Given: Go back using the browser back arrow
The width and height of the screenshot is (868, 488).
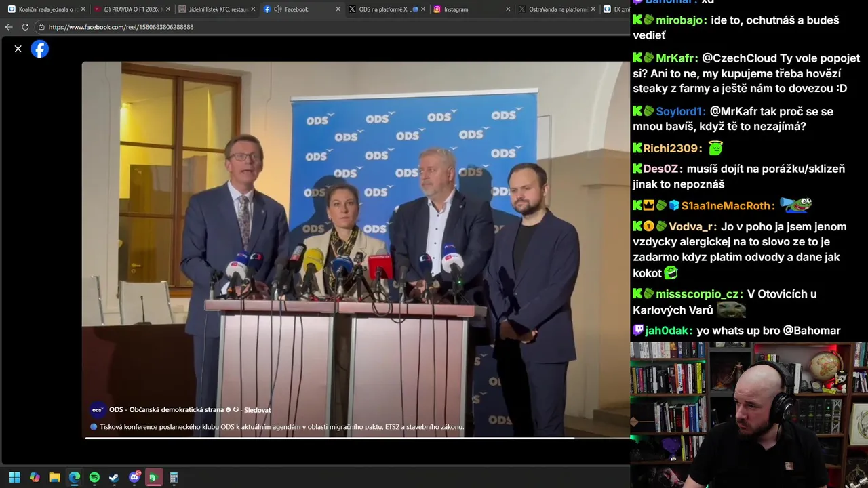Looking at the screenshot, I should (x=9, y=27).
